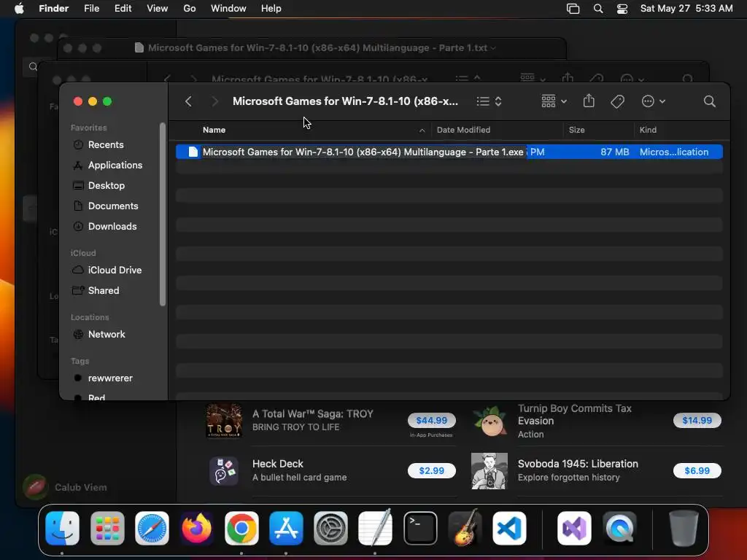747x560 pixels.
Task: Open the Heck Deck app icon
Action: pos(224,471)
